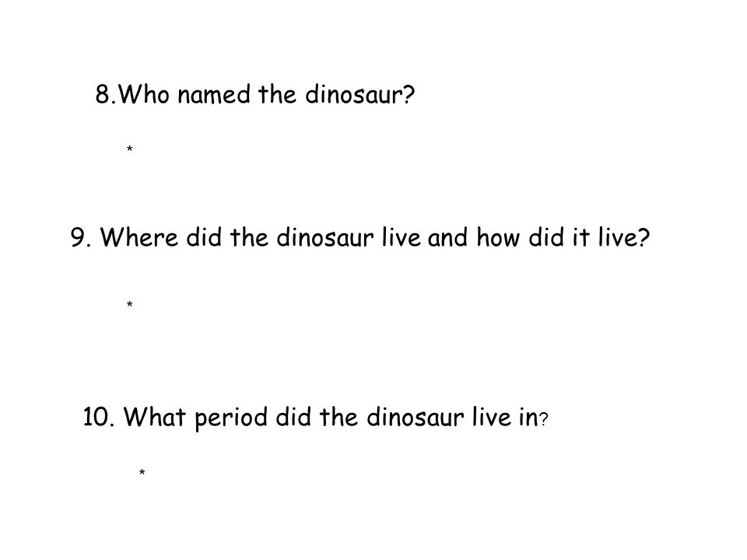Click the word "dinosaur" in question 8
747x560 pixels.
click(x=360, y=94)
